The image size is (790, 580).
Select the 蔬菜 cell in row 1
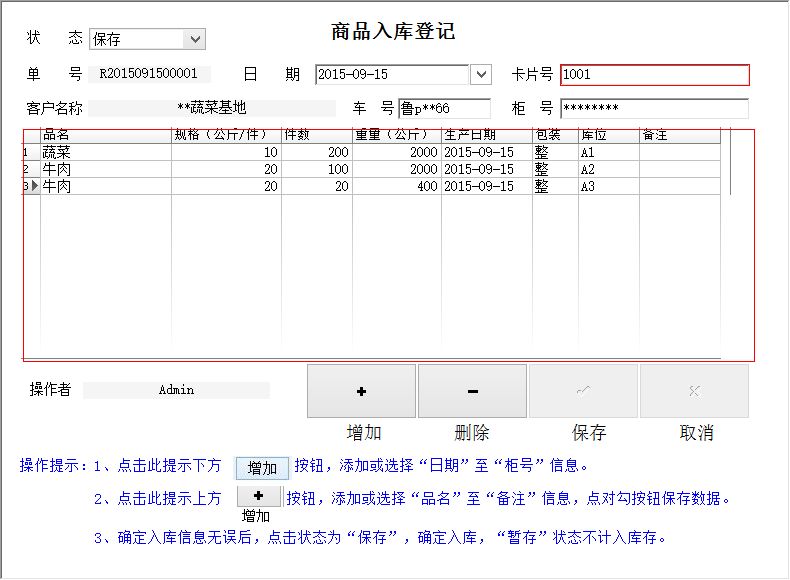click(106, 152)
